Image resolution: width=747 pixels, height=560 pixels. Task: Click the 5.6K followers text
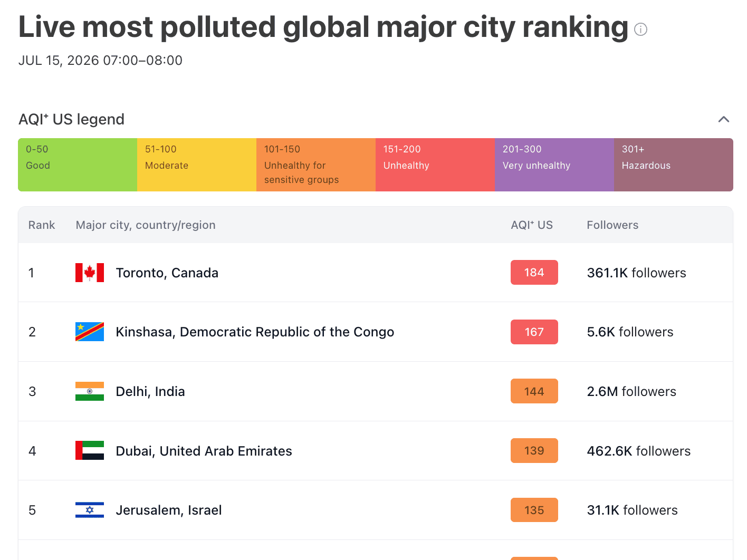[x=630, y=332]
